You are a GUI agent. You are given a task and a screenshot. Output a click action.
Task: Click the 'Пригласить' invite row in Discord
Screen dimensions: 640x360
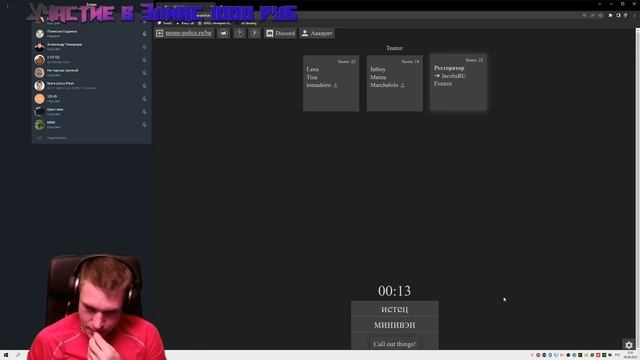click(91, 138)
